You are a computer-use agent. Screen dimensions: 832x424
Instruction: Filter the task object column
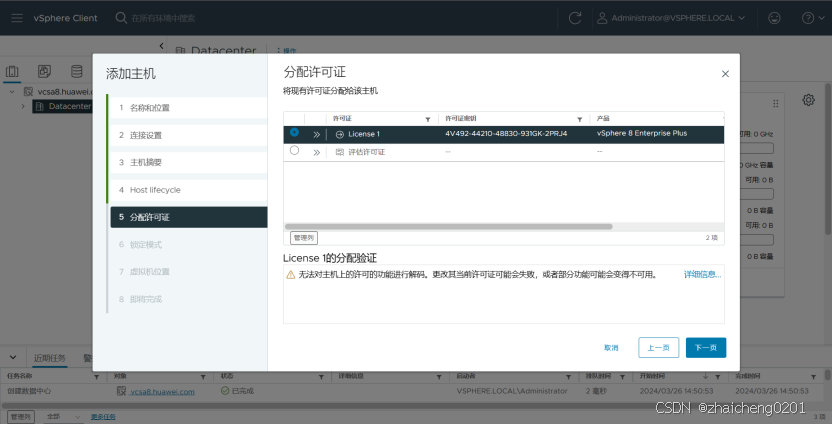(x=203, y=377)
